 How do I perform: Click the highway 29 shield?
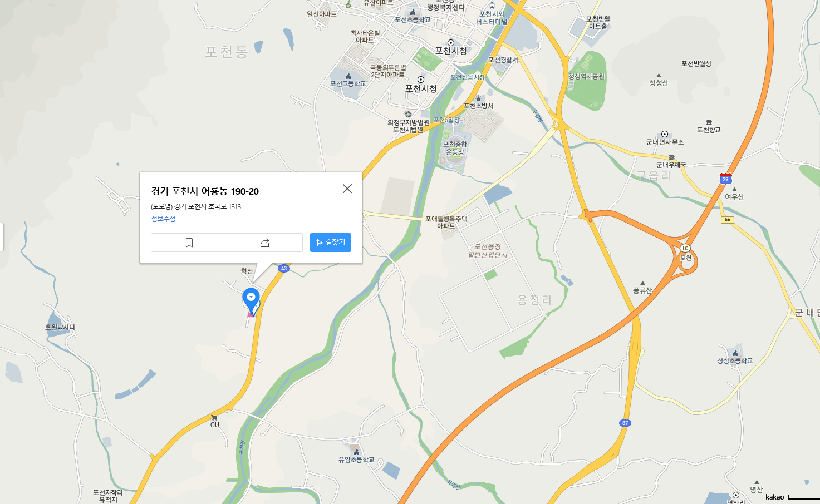pos(725,179)
